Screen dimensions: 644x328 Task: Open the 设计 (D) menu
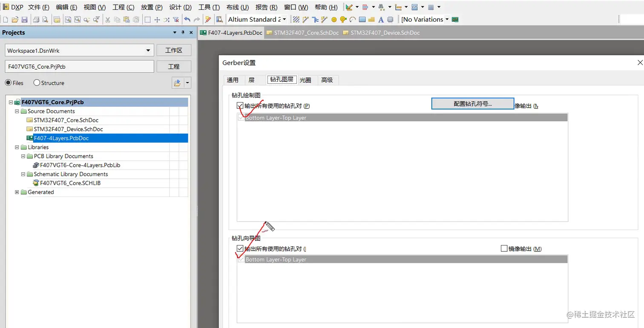[180, 7]
